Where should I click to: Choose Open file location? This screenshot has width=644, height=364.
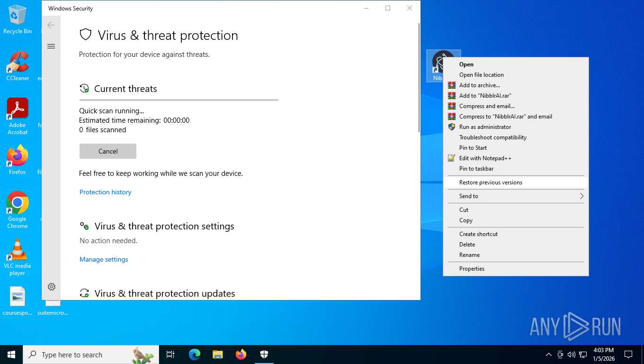(x=516, y=75)
